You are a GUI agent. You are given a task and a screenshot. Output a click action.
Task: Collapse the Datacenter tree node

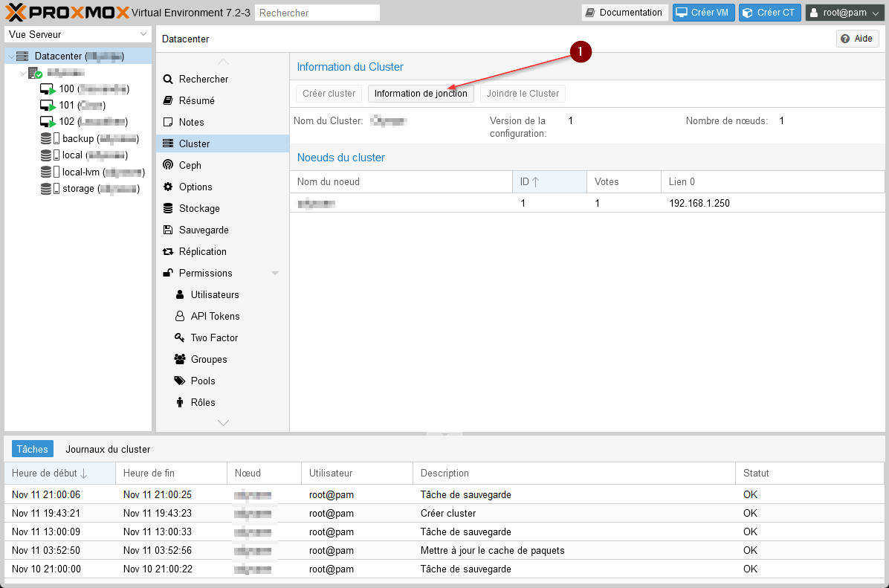coord(10,56)
